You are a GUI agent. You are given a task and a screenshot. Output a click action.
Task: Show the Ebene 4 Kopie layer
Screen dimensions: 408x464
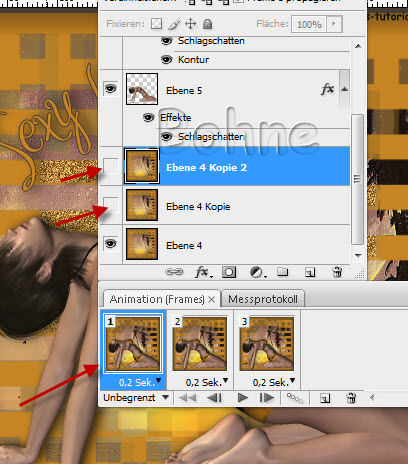[x=110, y=205]
